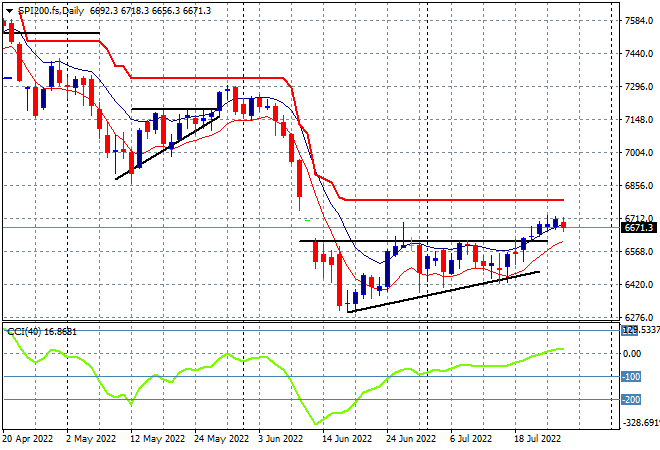Click the 12 May 2022 date label

(x=158, y=439)
